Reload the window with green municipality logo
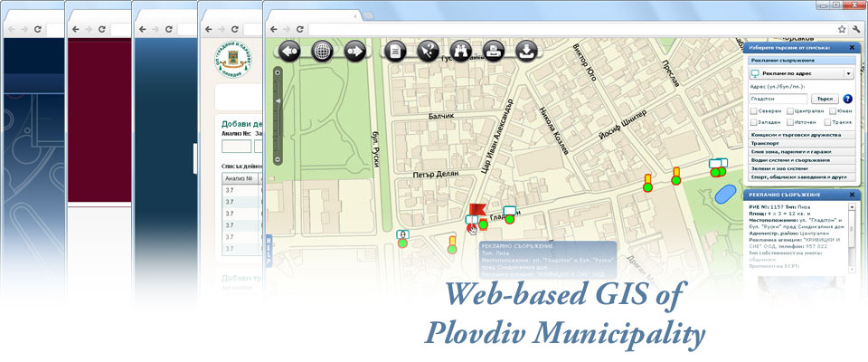The height and width of the screenshot is (362, 868). (x=235, y=29)
